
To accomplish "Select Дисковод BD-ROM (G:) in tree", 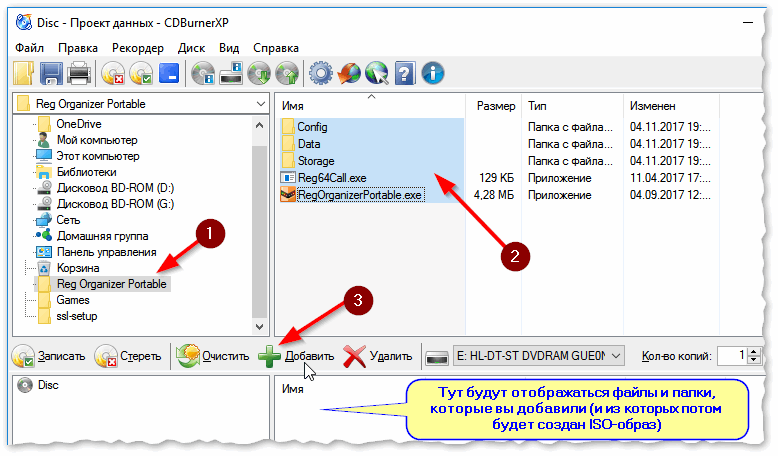I will pyautogui.click(x=115, y=204).
